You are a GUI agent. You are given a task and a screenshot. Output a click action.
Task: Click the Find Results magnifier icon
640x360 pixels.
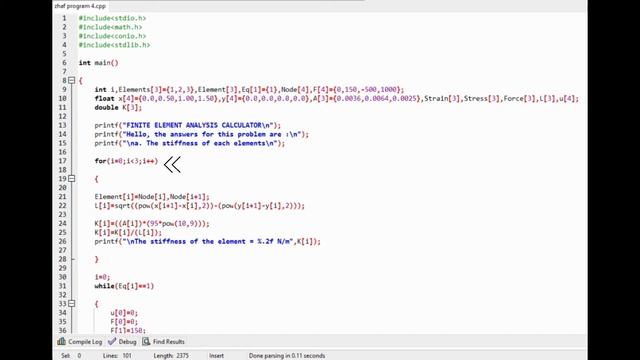tap(146, 341)
